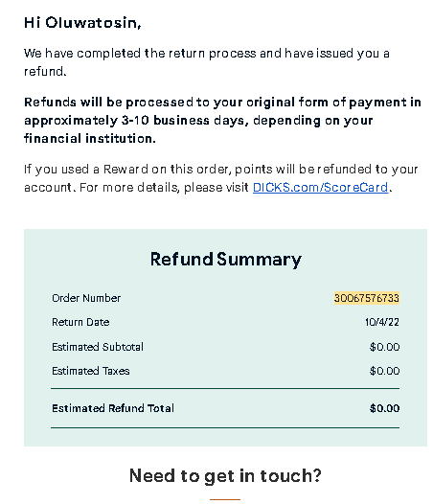This screenshot has width=433, height=504.
Task: Click the Order Number label
Action: pyautogui.click(x=86, y=298)
